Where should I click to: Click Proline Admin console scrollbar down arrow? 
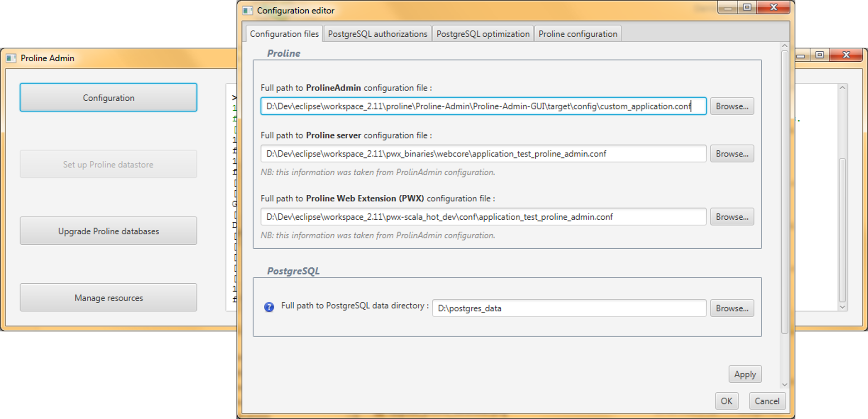pyautogui.click(x=843, y=307)
